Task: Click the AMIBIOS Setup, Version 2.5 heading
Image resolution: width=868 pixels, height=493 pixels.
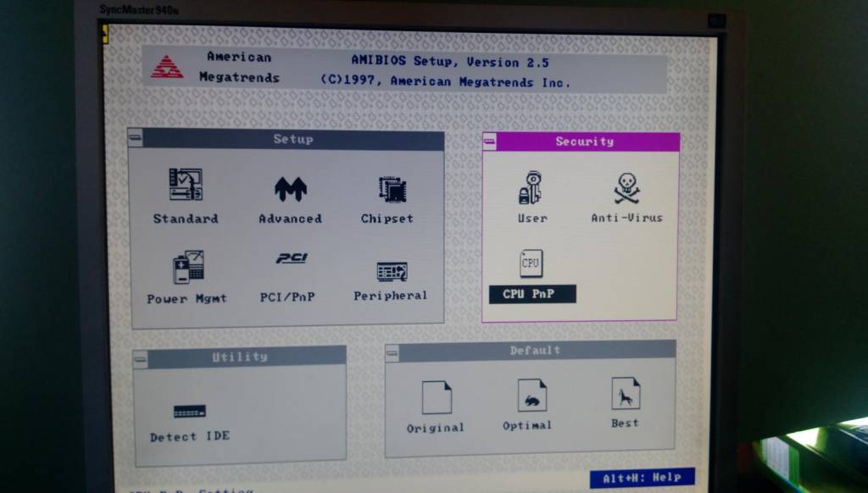Action: (x=450, y=62)
